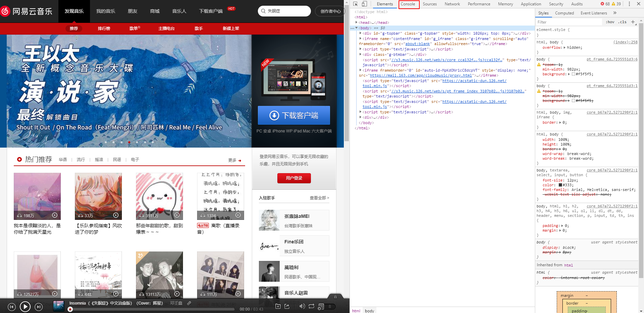This screenshot has height=313, width=644.
Task: Expand the padding shorthand property value
Action: pyautogui.click(x=561, y=226)
